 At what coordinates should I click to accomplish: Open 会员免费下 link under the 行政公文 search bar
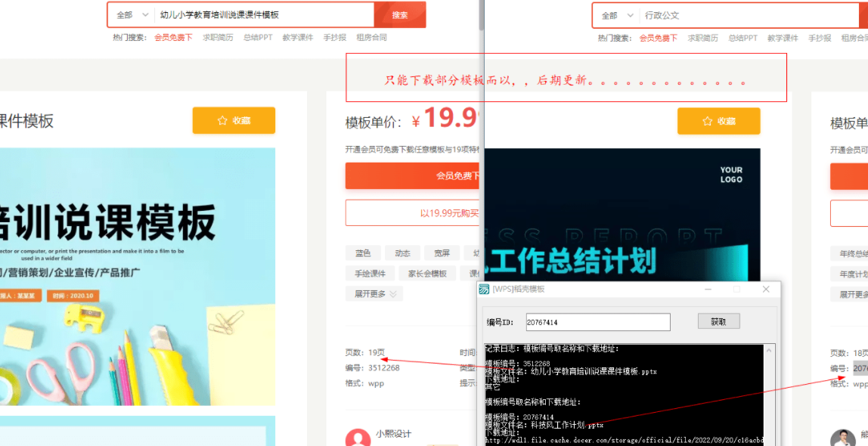pyautogui.click(x=659, y=39)
